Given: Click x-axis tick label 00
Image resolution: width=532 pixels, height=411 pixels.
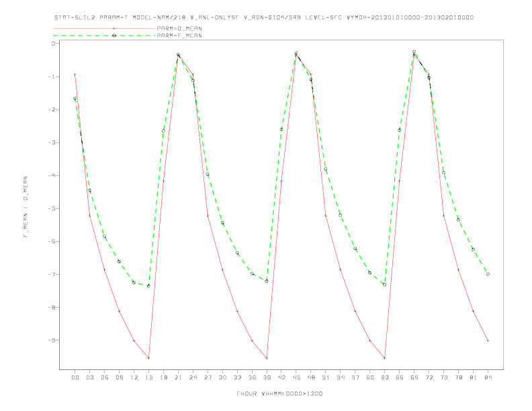Looking at the screenshot, I should coord(75,377).
